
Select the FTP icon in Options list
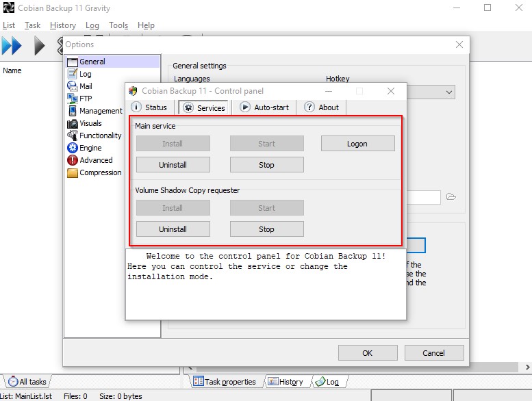73,99
